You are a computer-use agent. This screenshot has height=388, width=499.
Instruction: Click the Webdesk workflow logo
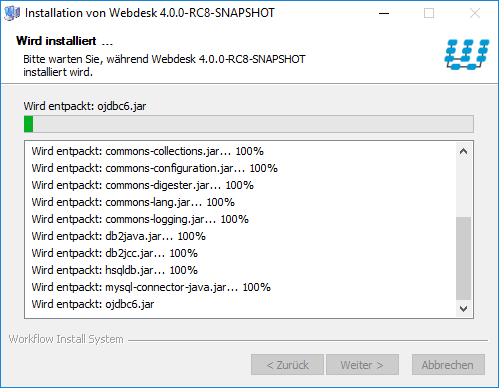[x=466, y=54]
